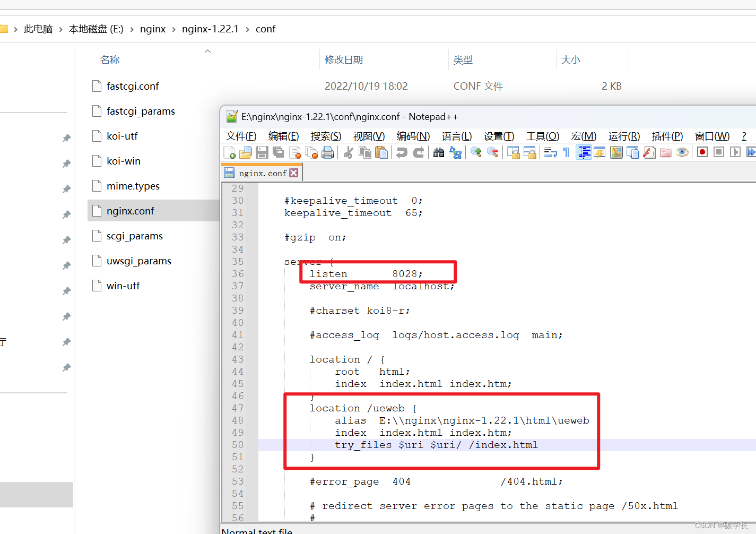Image resolution: width=756 pixels, height=534 pixels.
Task: Open the Document List panel icon
Action: click(x=632, y=153)
